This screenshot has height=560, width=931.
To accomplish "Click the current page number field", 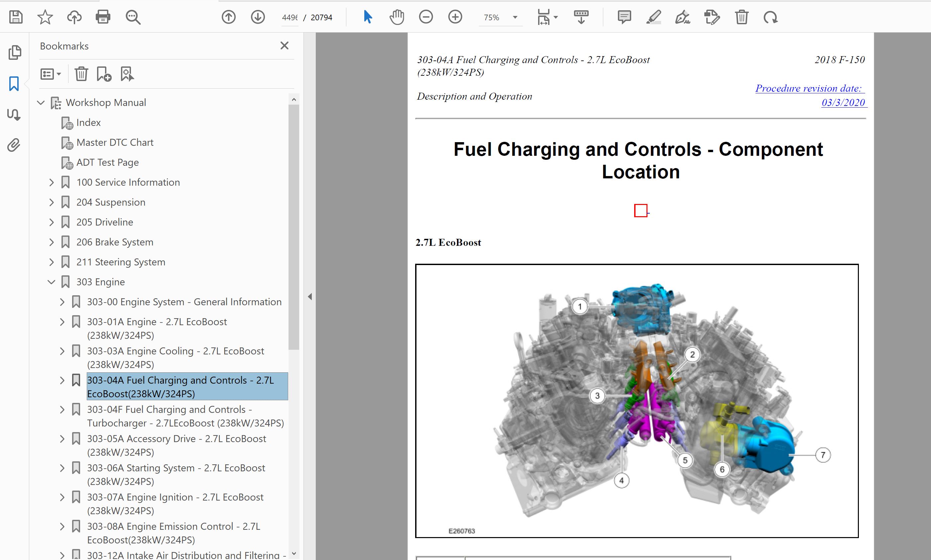I will [x=290, y=18].
